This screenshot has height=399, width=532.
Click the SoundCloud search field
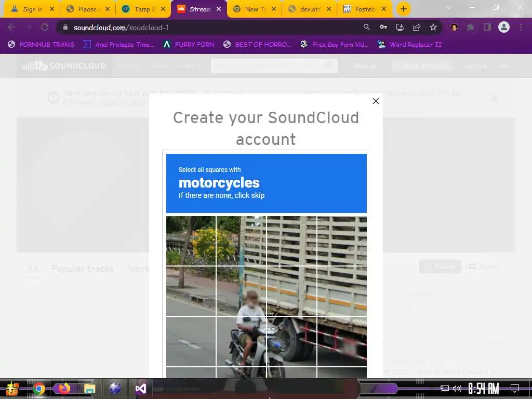click(274, 66)
